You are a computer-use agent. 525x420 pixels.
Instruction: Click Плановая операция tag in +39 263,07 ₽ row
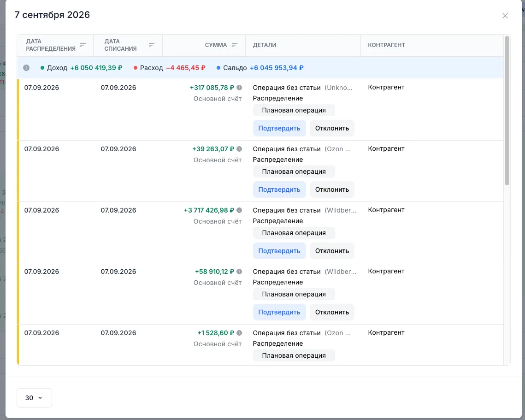(294, 172)
